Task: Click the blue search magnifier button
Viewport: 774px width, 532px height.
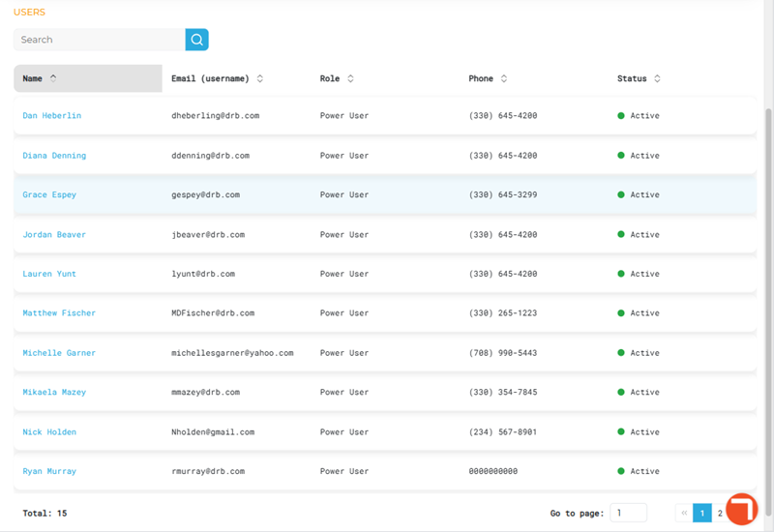Action: pos(196,40)
